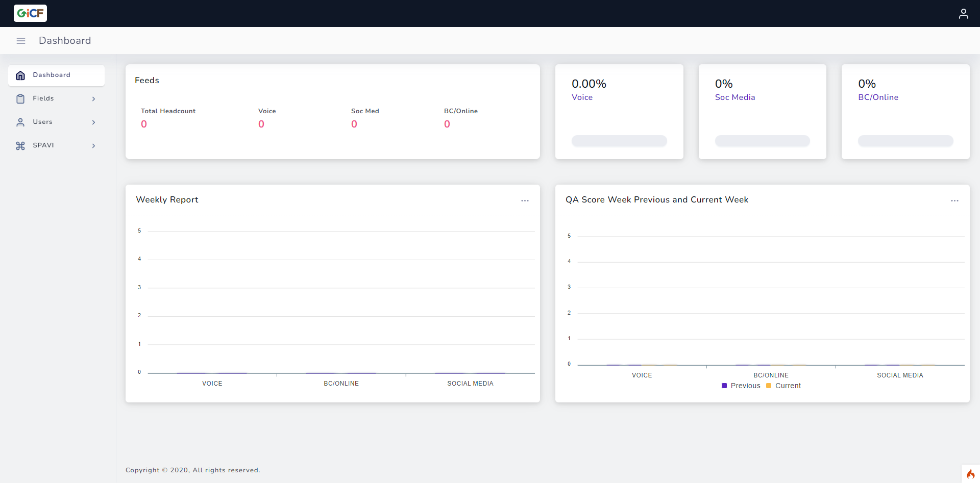Open the user profile icon

coord(963,14)
